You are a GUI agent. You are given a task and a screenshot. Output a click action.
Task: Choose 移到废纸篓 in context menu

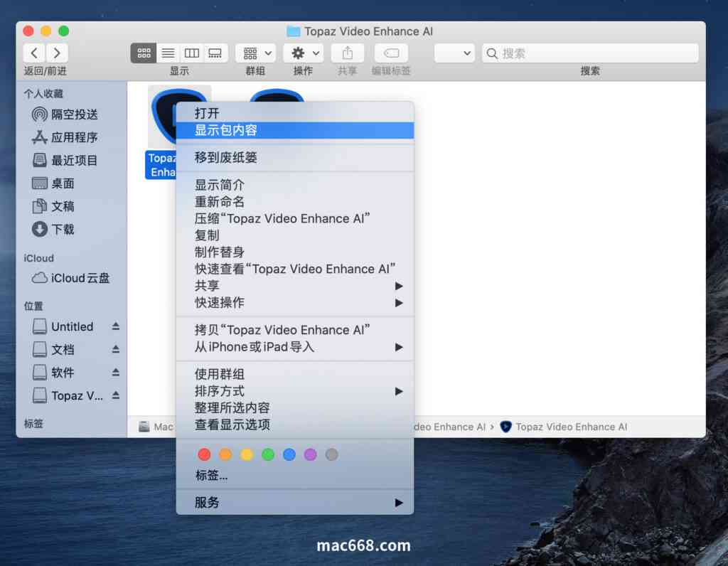(295, 157)
